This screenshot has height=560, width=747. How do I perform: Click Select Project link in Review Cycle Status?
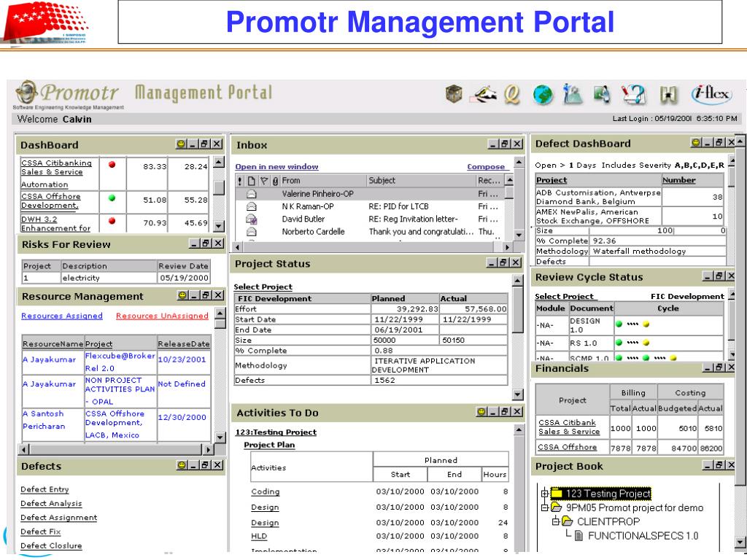(x=565, y=296)
